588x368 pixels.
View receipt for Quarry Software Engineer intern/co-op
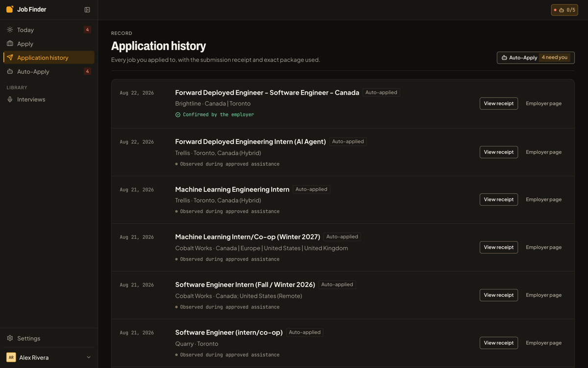499,343
